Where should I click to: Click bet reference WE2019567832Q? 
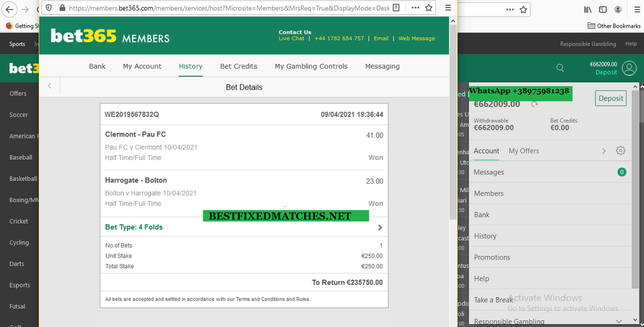pos(132,114)
